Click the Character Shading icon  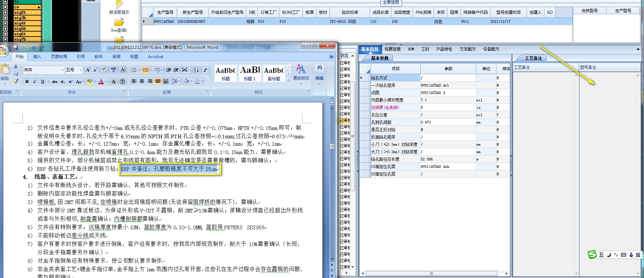click(x=113, y=82)
